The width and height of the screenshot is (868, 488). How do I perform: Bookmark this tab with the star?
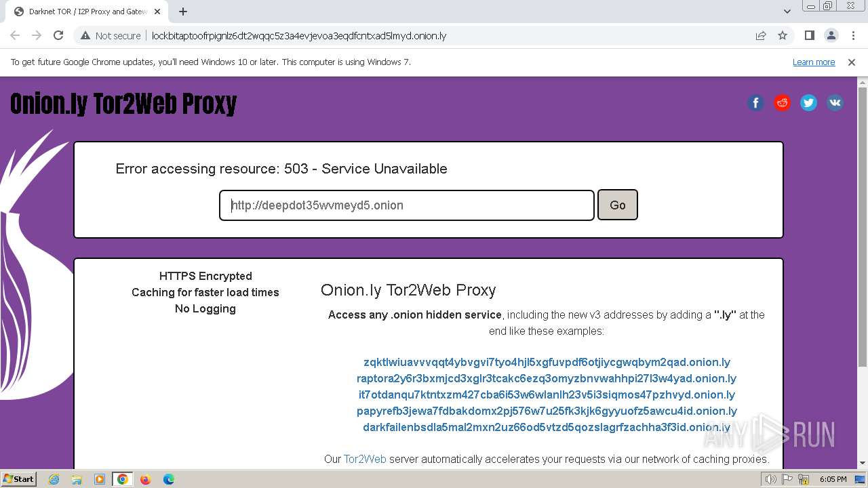pyautogui.click(x=783, y=36)
